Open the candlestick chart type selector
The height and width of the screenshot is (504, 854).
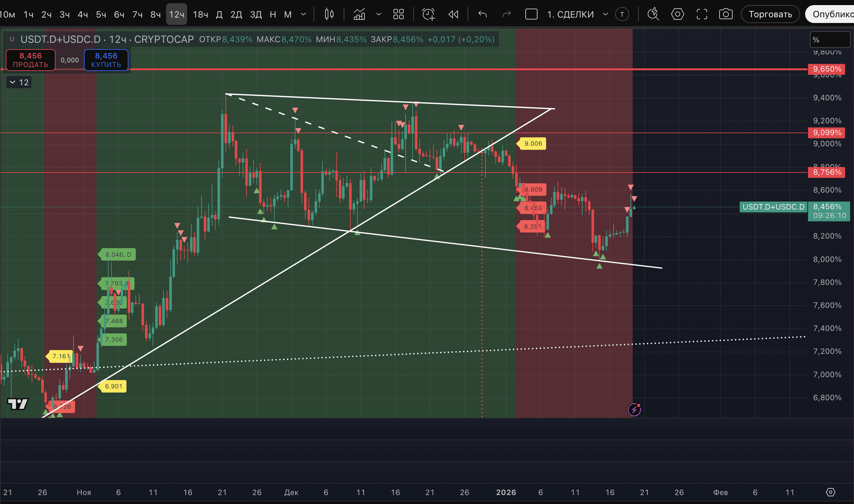tap(329, 14)
